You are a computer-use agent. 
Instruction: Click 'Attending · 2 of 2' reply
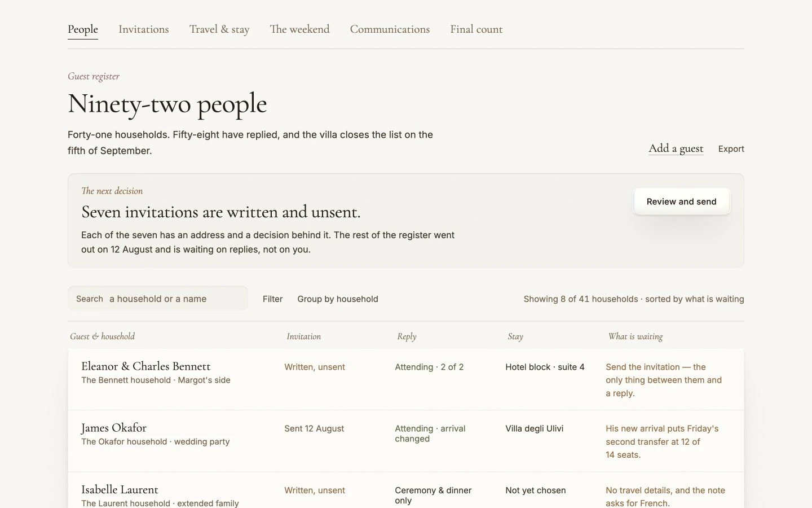coord(429,367)
